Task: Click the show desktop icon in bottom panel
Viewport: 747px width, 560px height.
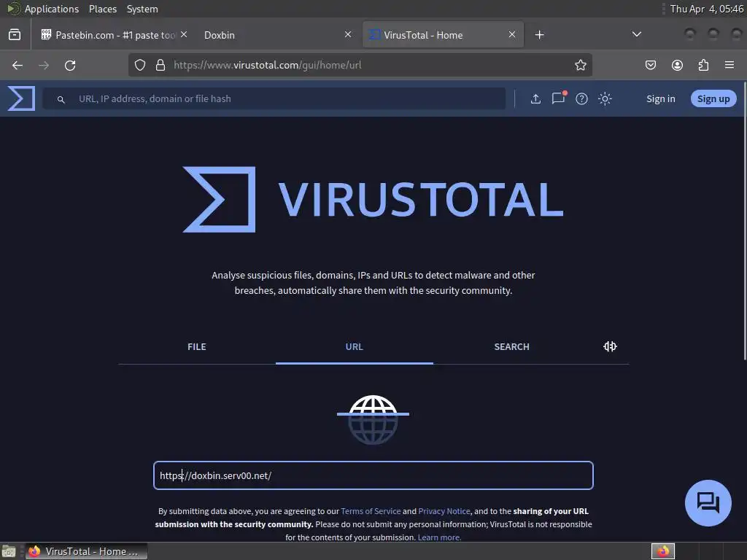Action: point(9,551)
